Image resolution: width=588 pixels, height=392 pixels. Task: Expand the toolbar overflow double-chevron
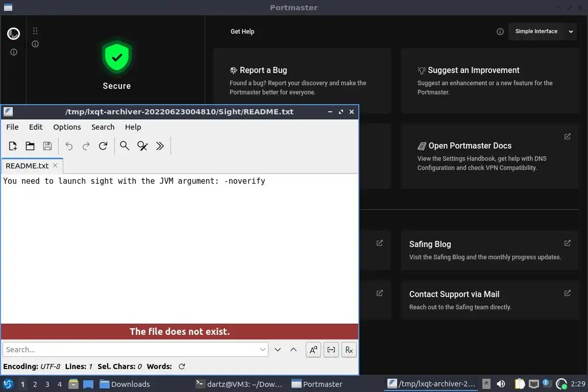point(160,146)
